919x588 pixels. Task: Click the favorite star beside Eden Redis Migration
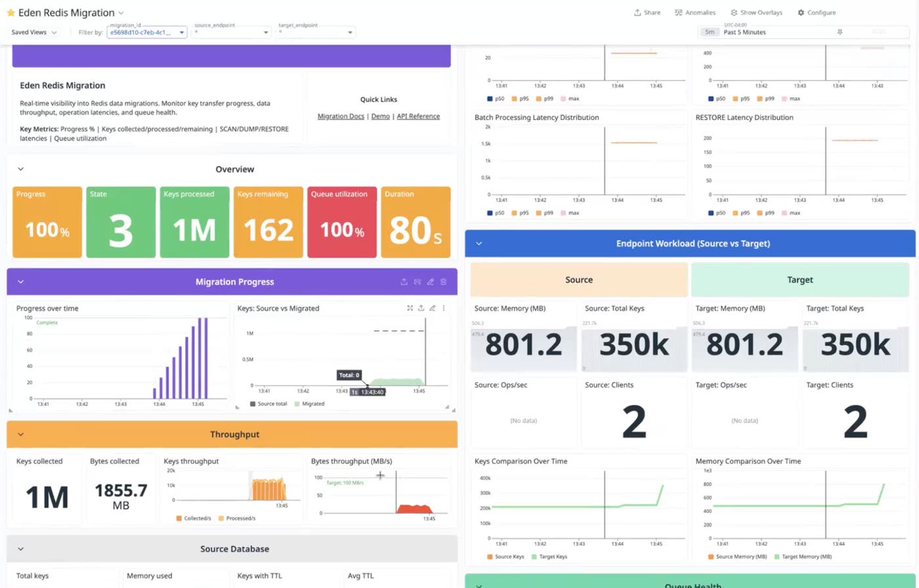tap(11, 13)
